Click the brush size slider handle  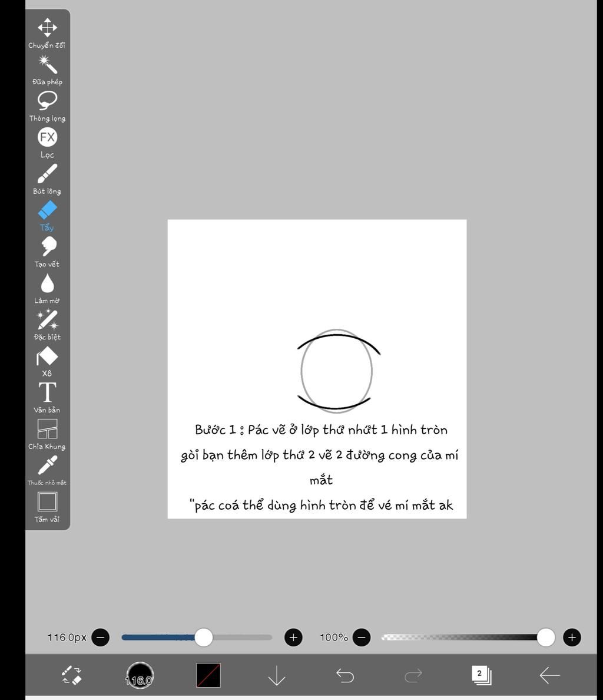point(203,637)
